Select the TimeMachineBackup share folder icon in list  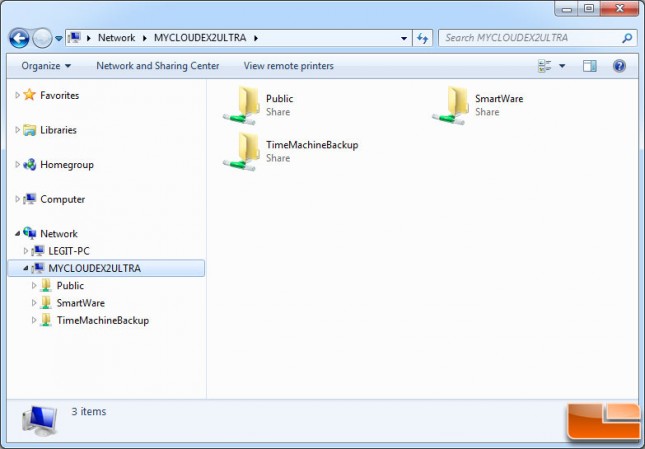click(242, 151)
